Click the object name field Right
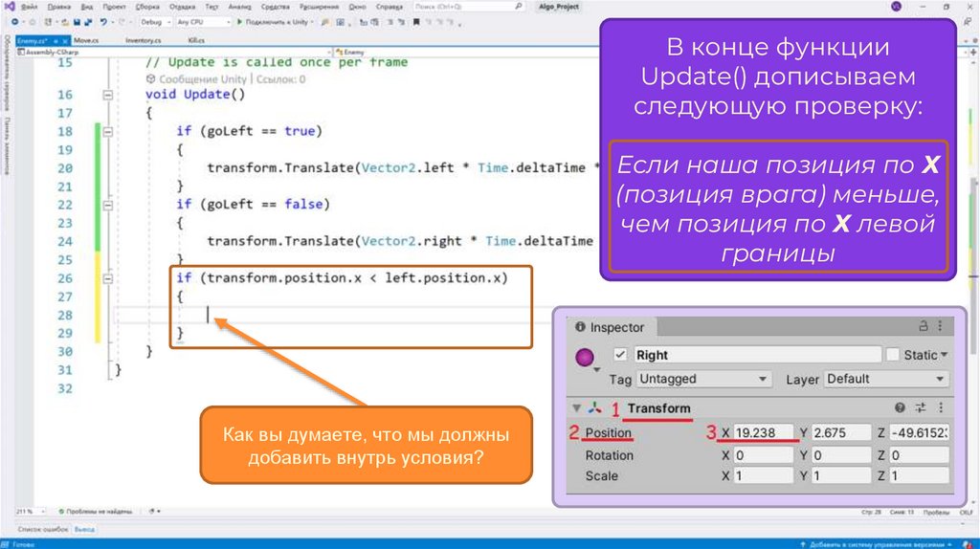The image size is (980, 549). 758,354
